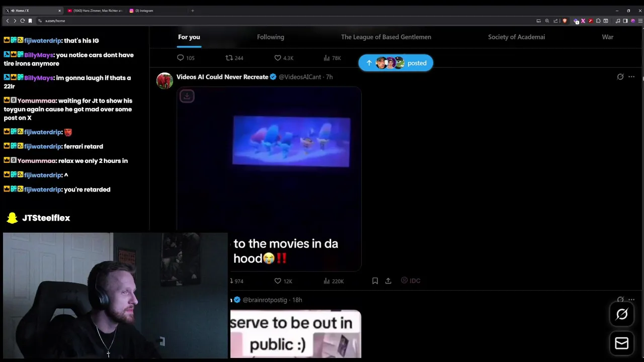Click Yomummaa's relax we only 2 hours in message
644x362 pixels.
(66, 160)
